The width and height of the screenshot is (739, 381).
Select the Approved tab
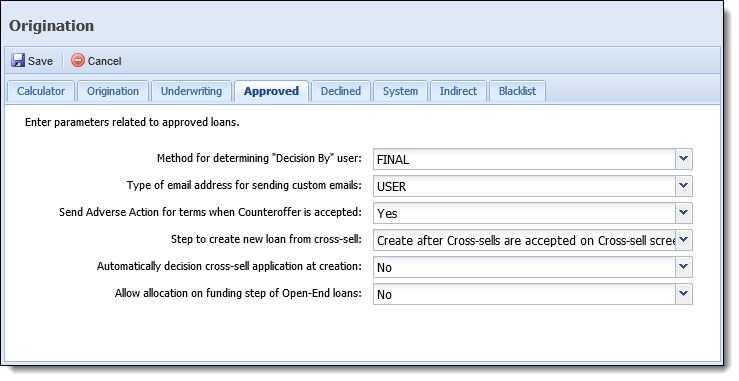click(x=271, y=91)
